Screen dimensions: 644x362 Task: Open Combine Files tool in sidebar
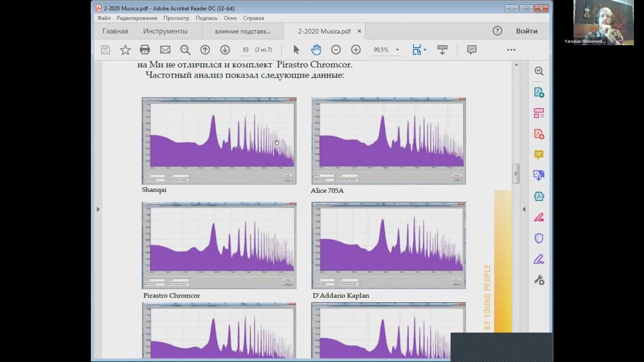(x=539, y=175)
